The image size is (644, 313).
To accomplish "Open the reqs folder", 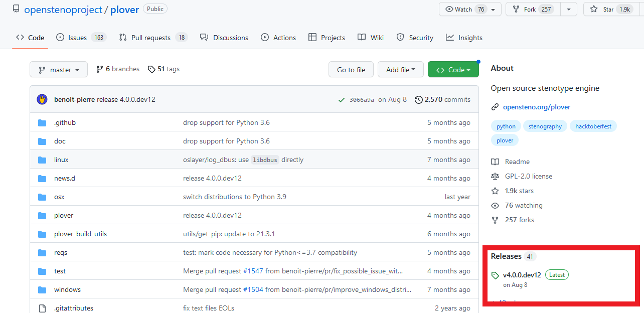I will click(x=61, y=252).
